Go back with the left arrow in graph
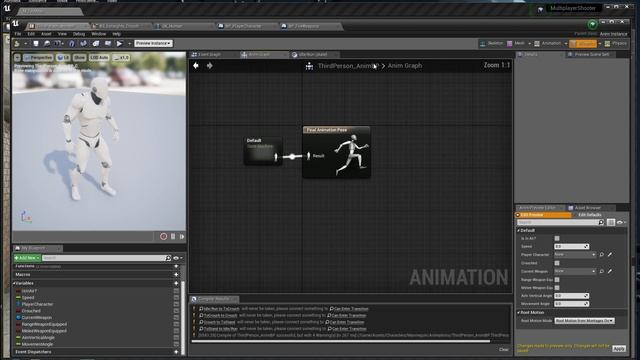 tap(196, 65)
